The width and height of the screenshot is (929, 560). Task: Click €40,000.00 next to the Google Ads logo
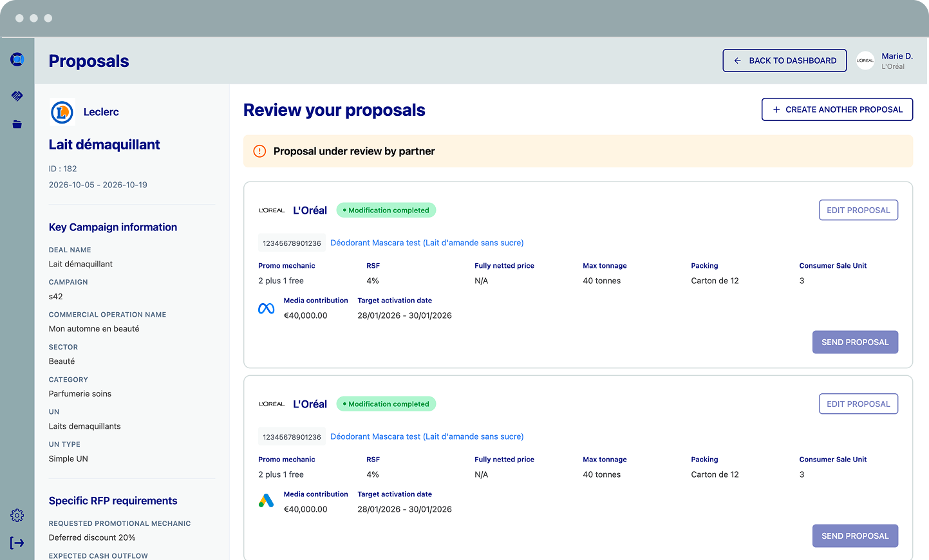306,509
